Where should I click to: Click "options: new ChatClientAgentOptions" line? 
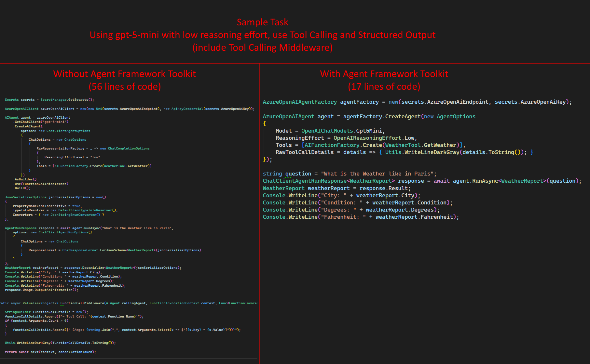pos(55,131)
